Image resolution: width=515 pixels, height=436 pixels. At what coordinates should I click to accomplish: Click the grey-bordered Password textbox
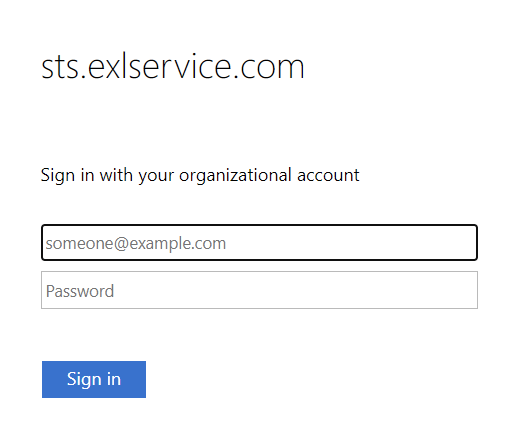tap(259, 290)
